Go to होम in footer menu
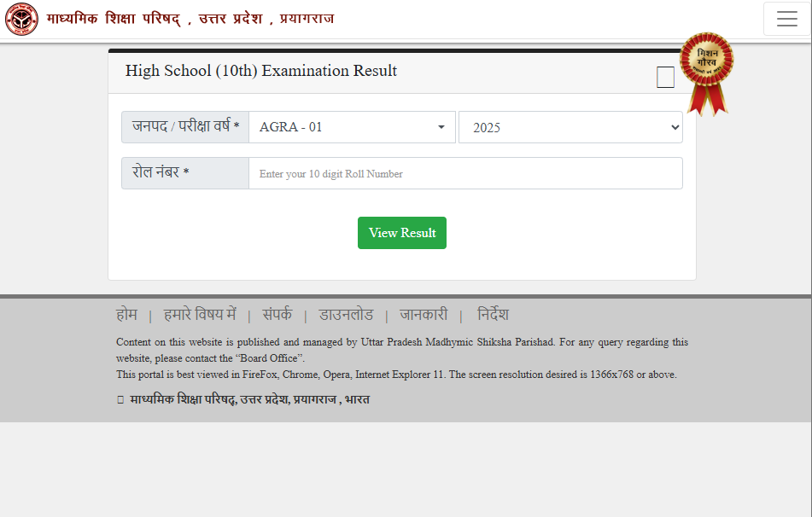Viewport: 812px width, 517px height. click(126, 315)
